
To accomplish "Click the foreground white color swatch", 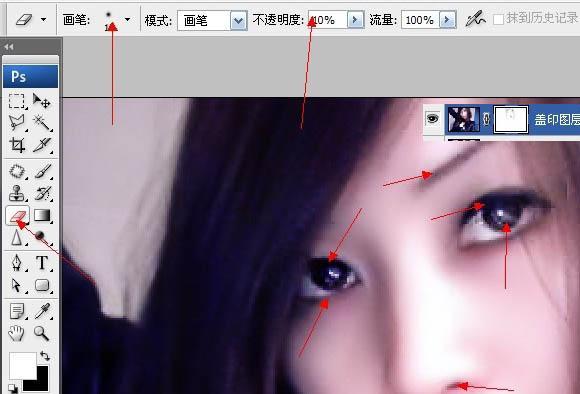I will (21, 364).
